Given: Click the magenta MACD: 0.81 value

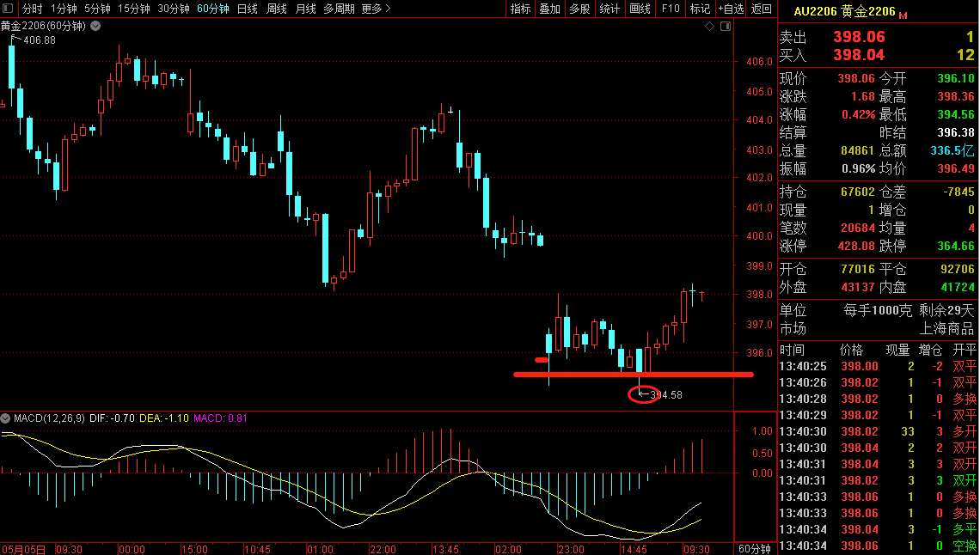Looking at the screenshot, I should [x=220, y=418].
